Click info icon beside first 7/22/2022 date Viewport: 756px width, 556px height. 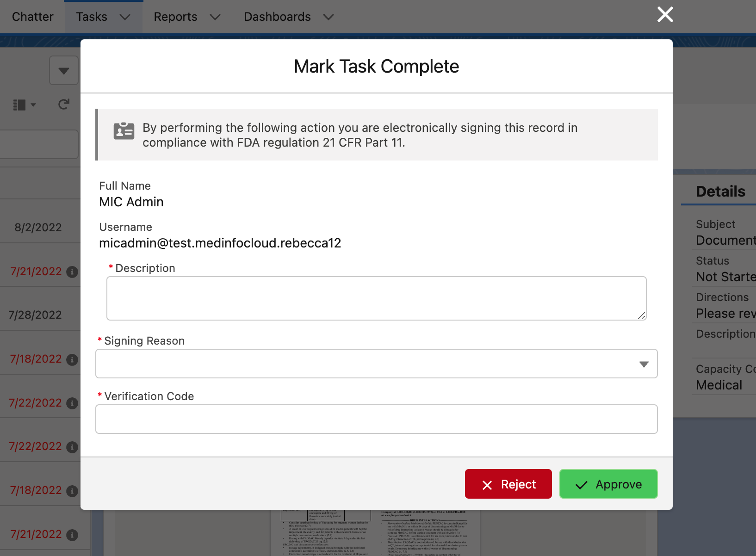pos(72,403)
